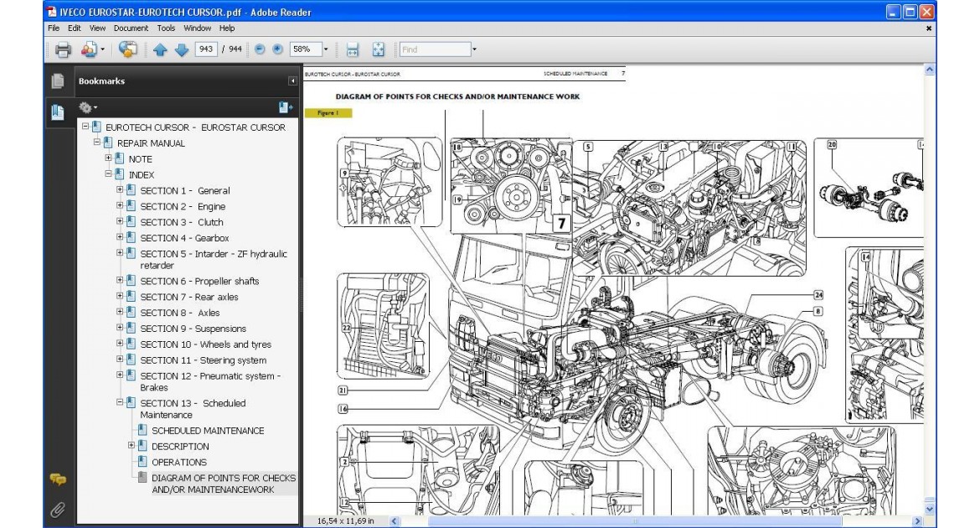
Task: Open the Create PDF dropdown arrow
Action: (102, 49)
